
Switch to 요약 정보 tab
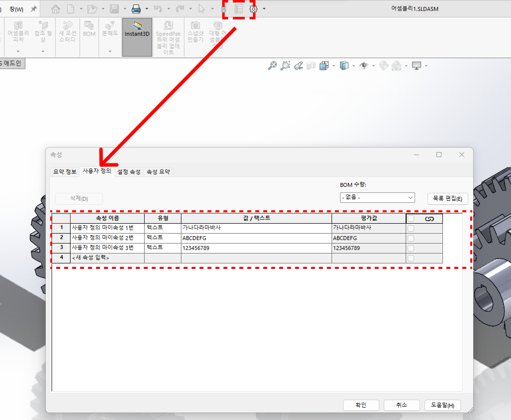pos(65,172)
